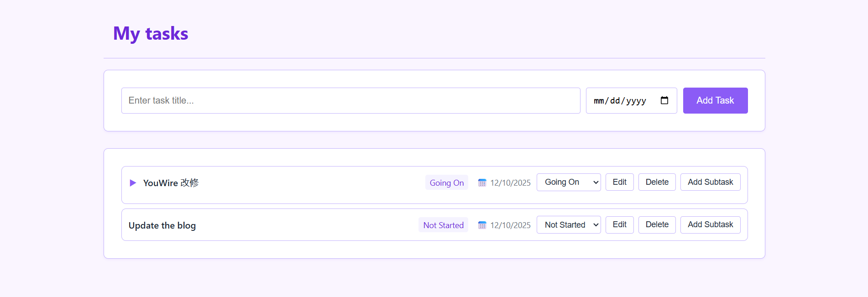Click the My tasks heading
Image resolution: width=868 pixels, height=297 pixels.
tap(151, 34)
